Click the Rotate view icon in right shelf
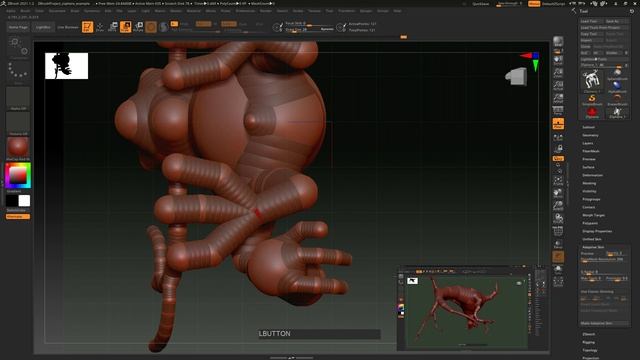 coord(558,218)
